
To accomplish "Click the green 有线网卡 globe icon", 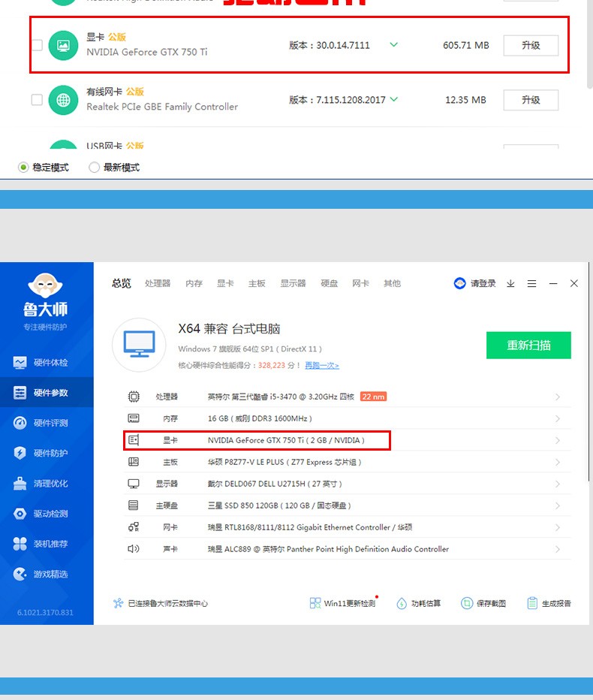I will pos(63,100).
